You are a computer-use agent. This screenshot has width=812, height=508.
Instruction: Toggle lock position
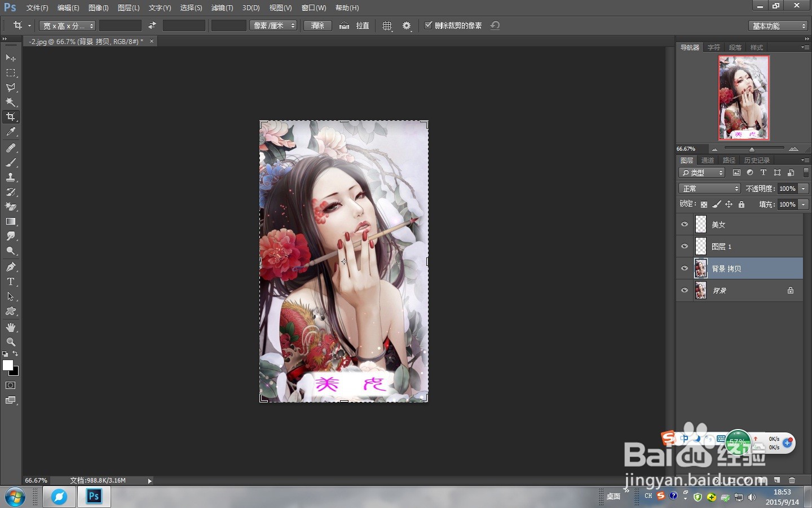[x=729, y=204]
